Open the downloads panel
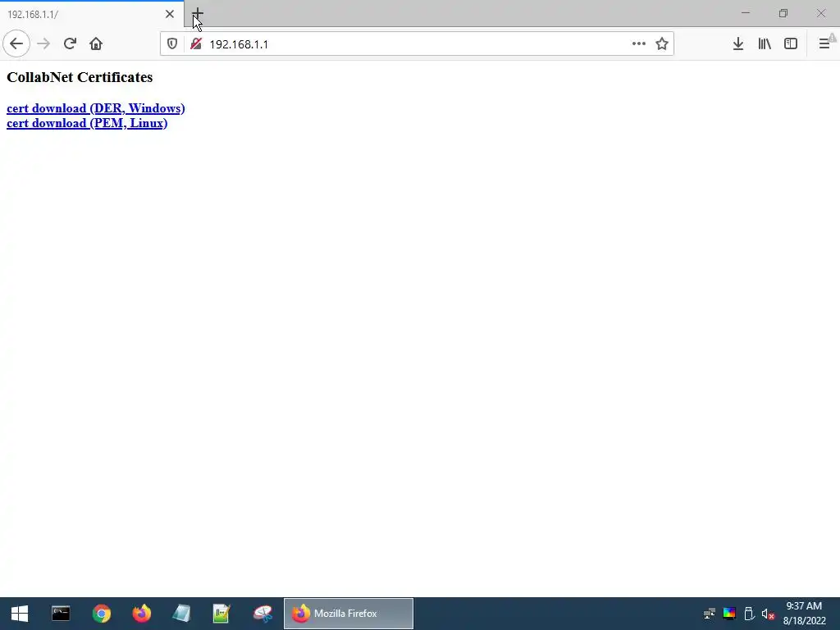This screenshot has height=630, width=840. click(738, 44)
